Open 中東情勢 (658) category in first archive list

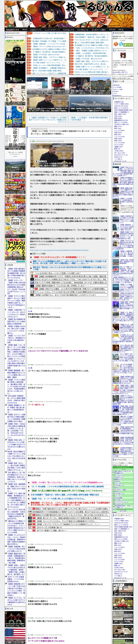coord(119,102)
